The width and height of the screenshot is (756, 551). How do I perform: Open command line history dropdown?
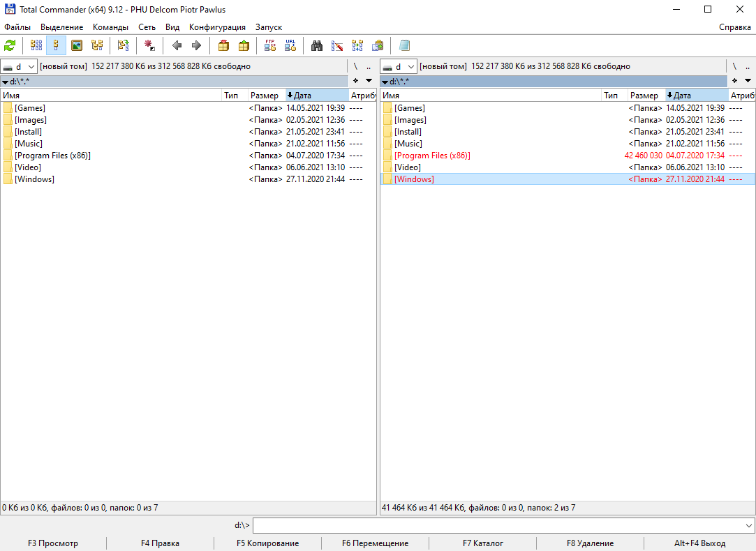[749, 525]
